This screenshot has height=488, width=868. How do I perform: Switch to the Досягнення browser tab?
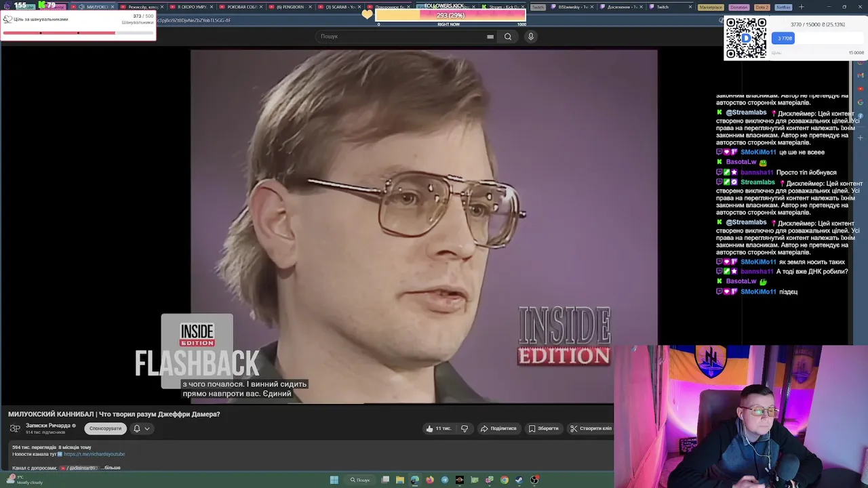[x=622, y=7]
